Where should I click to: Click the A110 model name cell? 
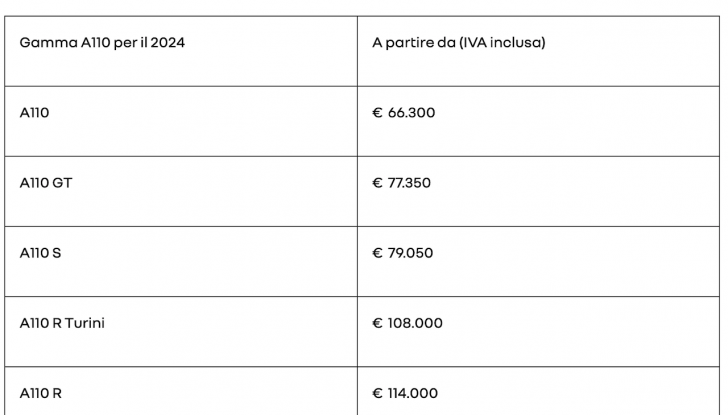coord(34,113)
